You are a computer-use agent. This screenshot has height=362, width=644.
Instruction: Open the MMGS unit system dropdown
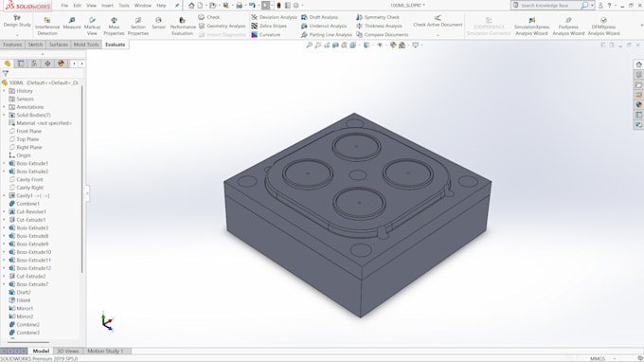pyautogui.click(x=614, y=359)
